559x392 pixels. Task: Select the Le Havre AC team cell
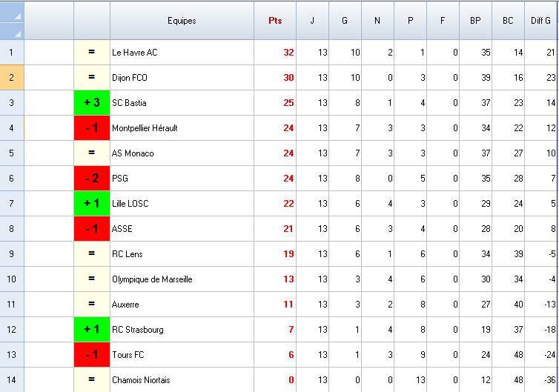pyautogui.click(x=182, y=53)
